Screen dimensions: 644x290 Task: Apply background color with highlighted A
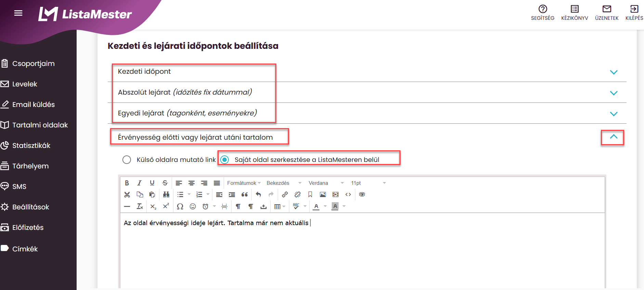(x=335, y=206)
